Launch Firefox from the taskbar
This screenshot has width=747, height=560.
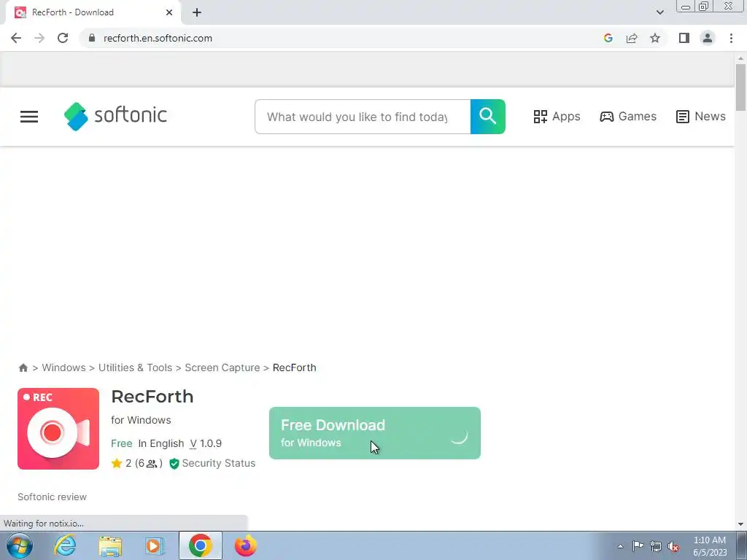click(x=245, y=545)
